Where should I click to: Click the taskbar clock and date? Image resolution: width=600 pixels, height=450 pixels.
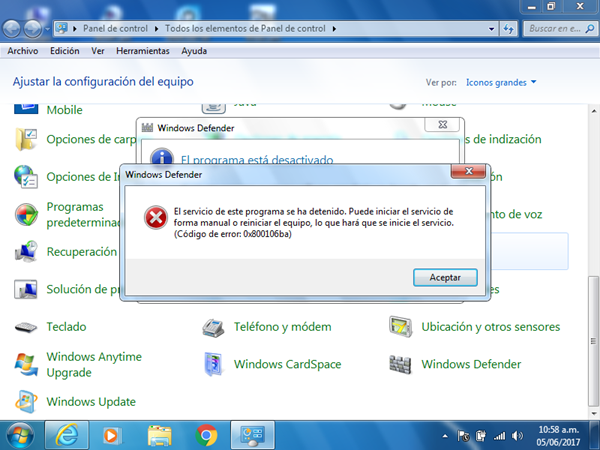558,436
